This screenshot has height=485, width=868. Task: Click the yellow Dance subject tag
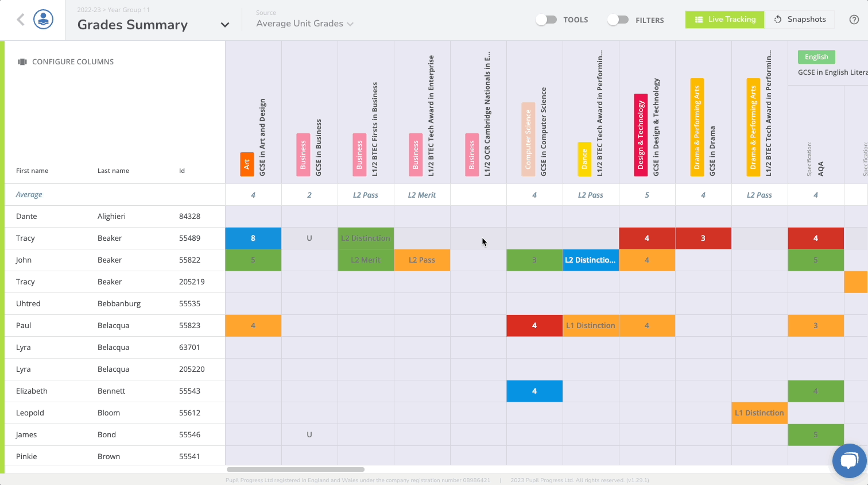(584, 159)
